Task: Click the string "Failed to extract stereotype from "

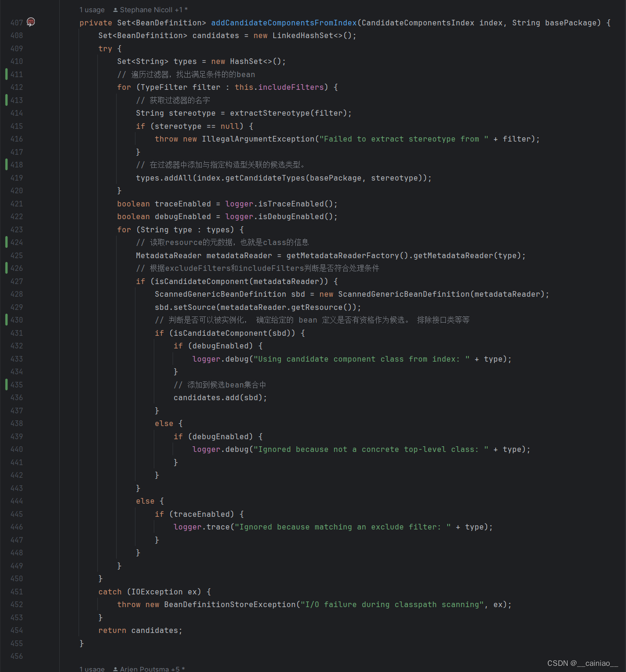Action: coord(404,139)
